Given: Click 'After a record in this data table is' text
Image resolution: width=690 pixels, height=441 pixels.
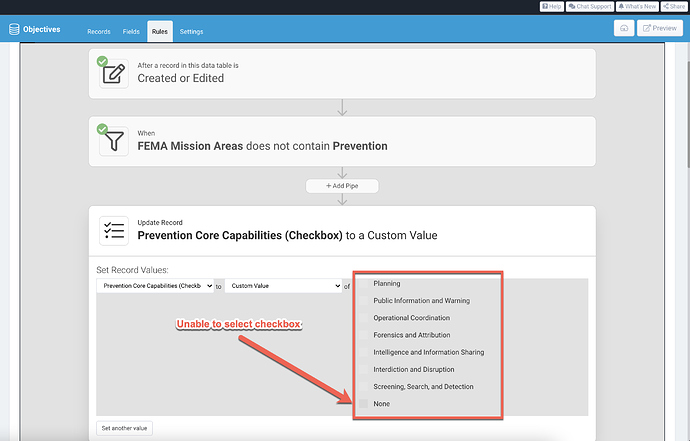Looking at the screenshot, I should (x=188, y=66).
